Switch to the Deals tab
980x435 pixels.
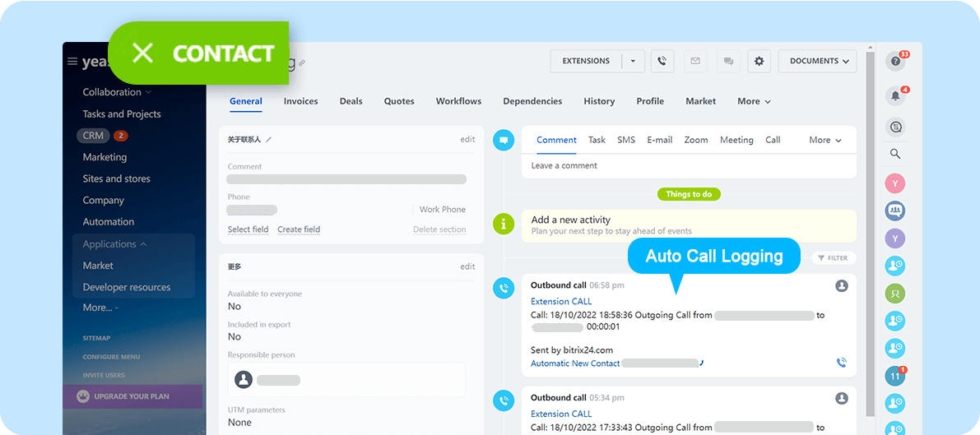pyautogui.click(x=351, y=101)
